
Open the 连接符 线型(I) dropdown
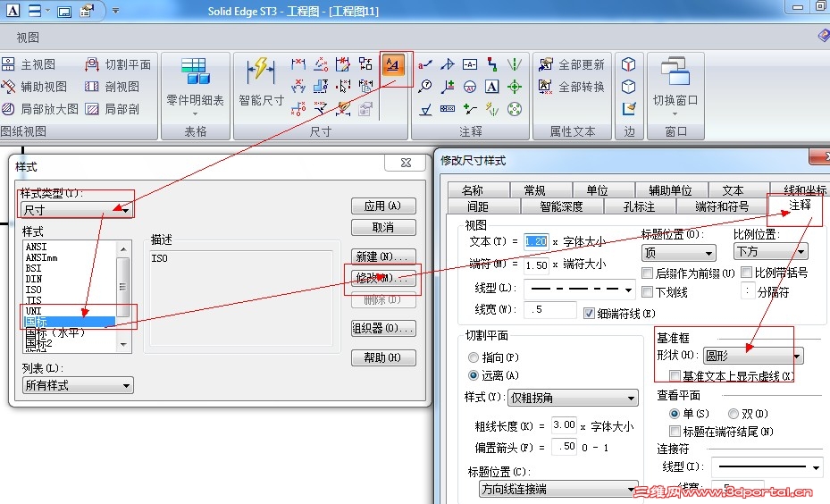(767, 467)
